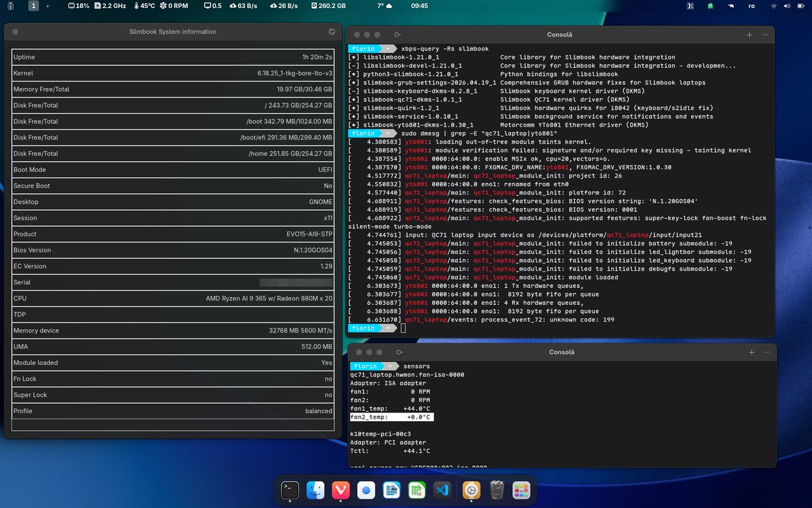Click the libslimbook-1.21.0_1 package line
This screenshot has height=508, width=812.
click(512, 58)
